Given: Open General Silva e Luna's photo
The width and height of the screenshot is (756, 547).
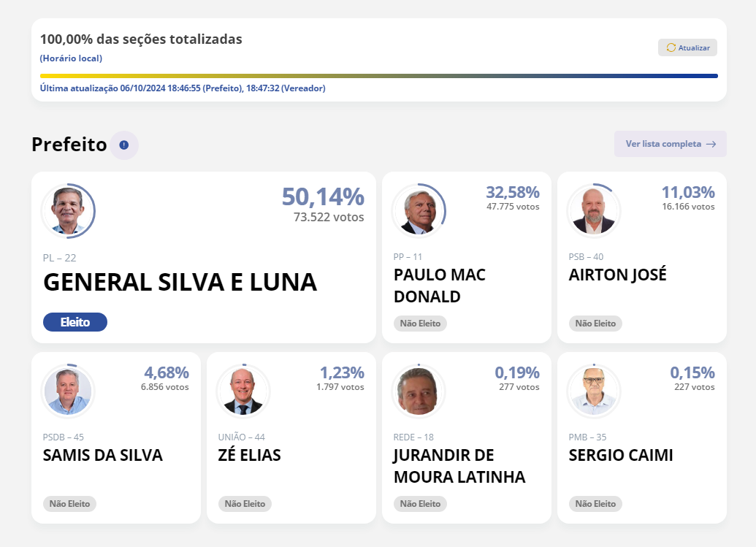Looking at the screenshot, I should pos(68,210).
